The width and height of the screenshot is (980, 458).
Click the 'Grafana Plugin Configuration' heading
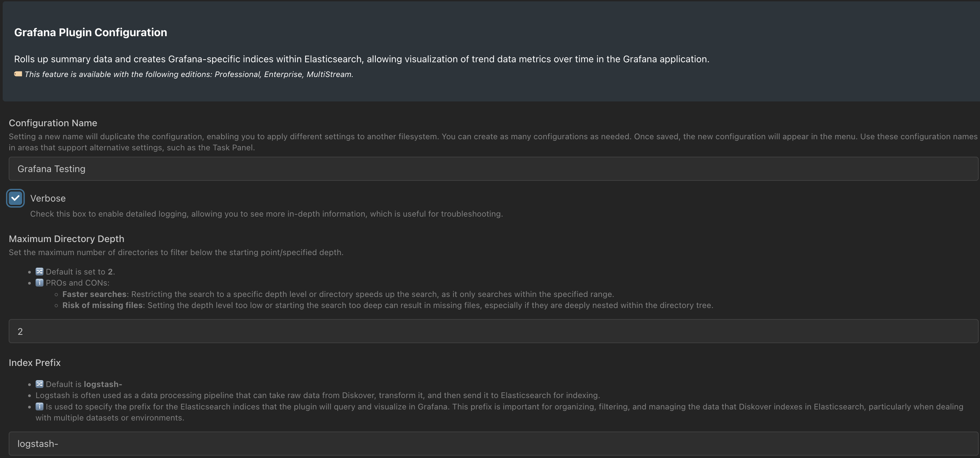click(90, 32)
